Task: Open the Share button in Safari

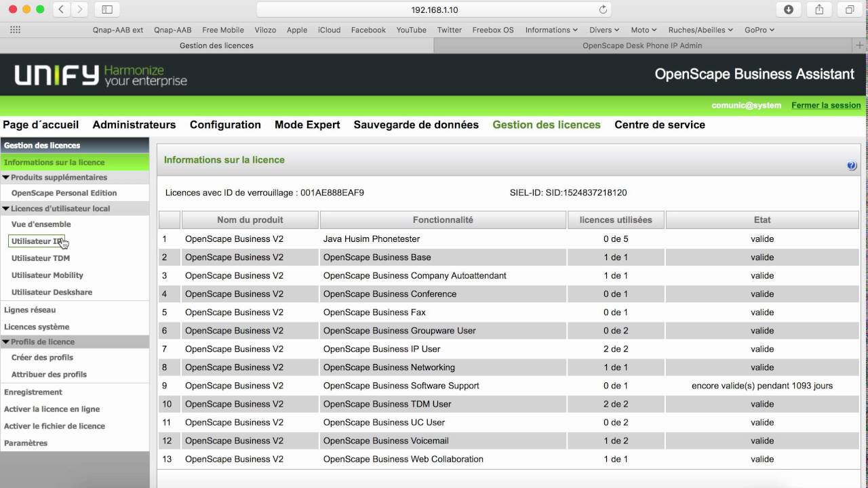Action: (x=819, y=9)
